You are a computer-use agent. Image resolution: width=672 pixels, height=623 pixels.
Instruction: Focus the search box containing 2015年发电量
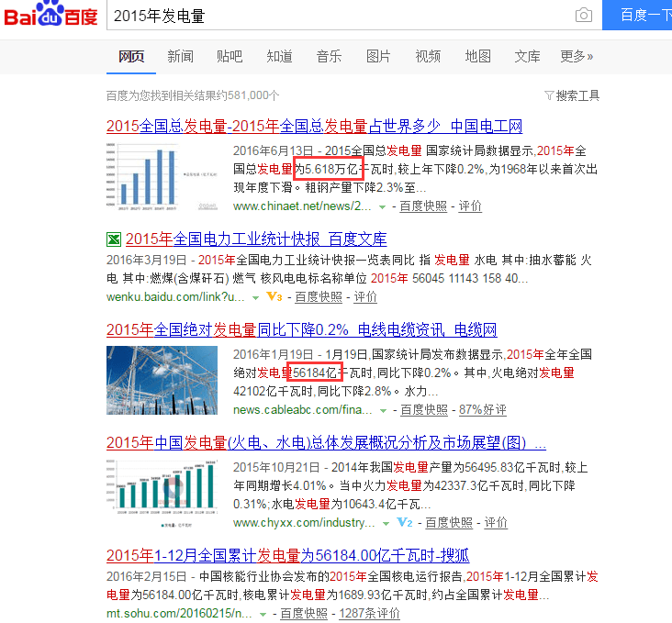click(339, 16)
